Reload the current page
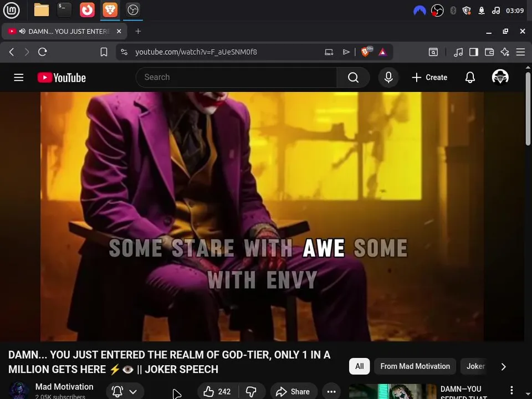The width and height of the screenshot is (532, 399). [43, 52]
